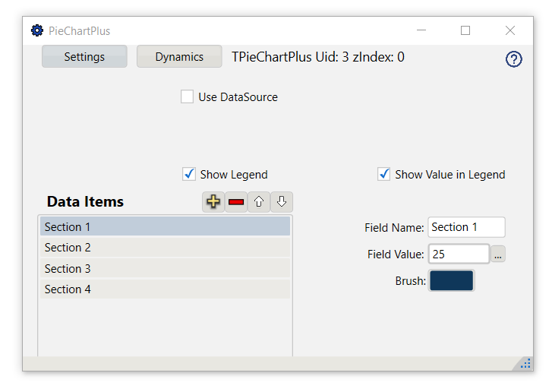
Task: Click the dark blue Brush color swatch
Action: click(x=452, y=280)
